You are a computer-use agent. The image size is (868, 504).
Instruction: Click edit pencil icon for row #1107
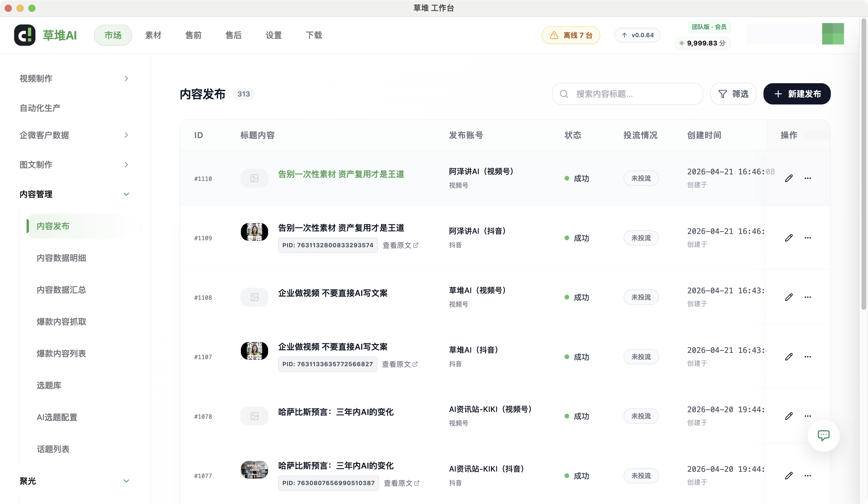789,357
